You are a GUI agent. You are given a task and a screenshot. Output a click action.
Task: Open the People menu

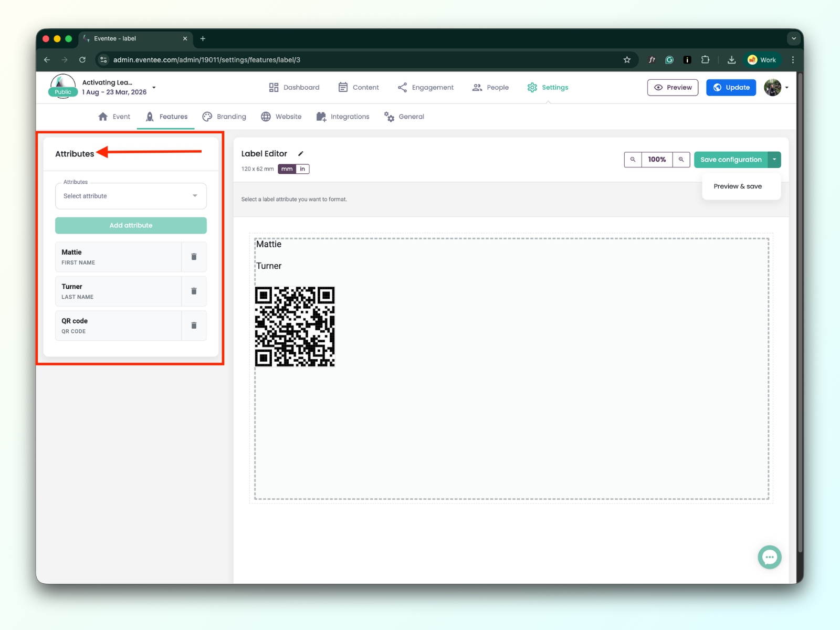tap(490, 88)
